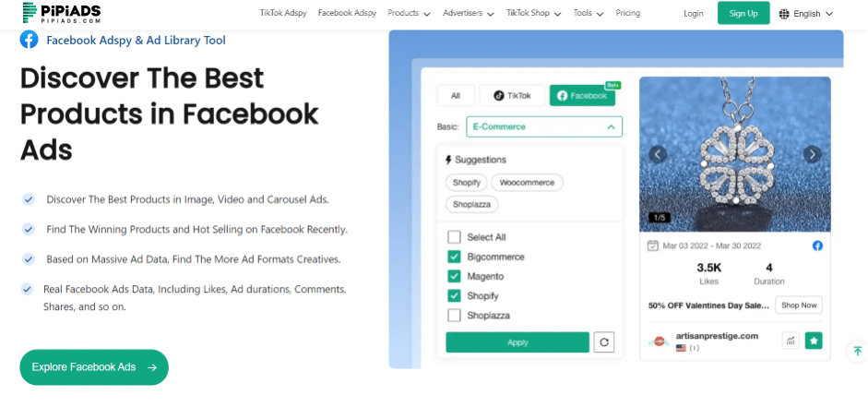Click the Sign Up button
The height and width of the screenshot is (407, 868).
[x=743, y=13]
